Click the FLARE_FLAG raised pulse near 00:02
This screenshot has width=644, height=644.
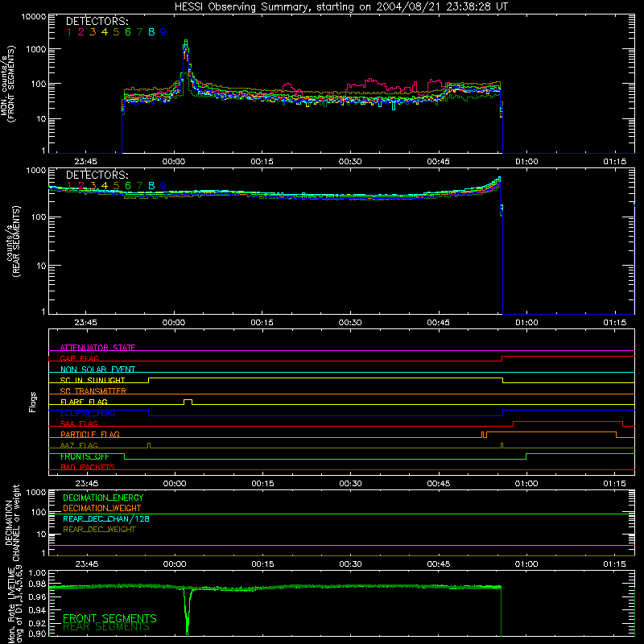(188, 400)
